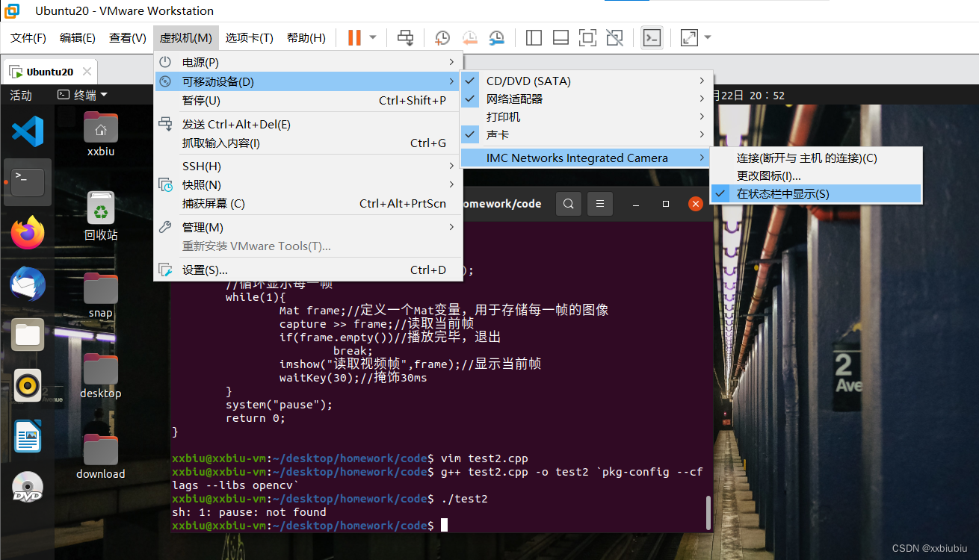The width and height of the screenshot is (979, 560).
Task: Click the thumbnail bar layout icon
Action: (560, 37)
